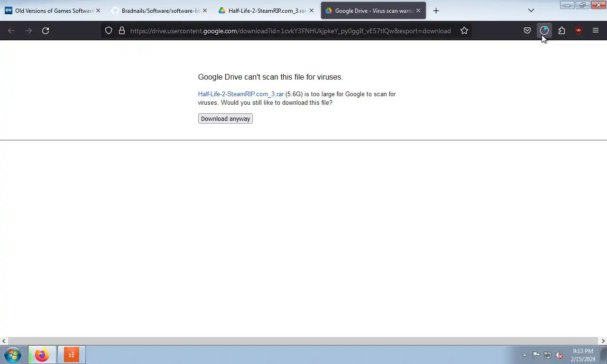Open Firefox application hamburger menu

click(596, 30)
